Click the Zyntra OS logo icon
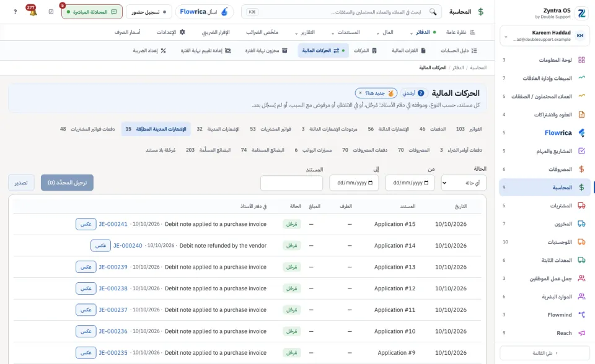The width and height of the screenshot is (595, 364). (x=582, y=13)
